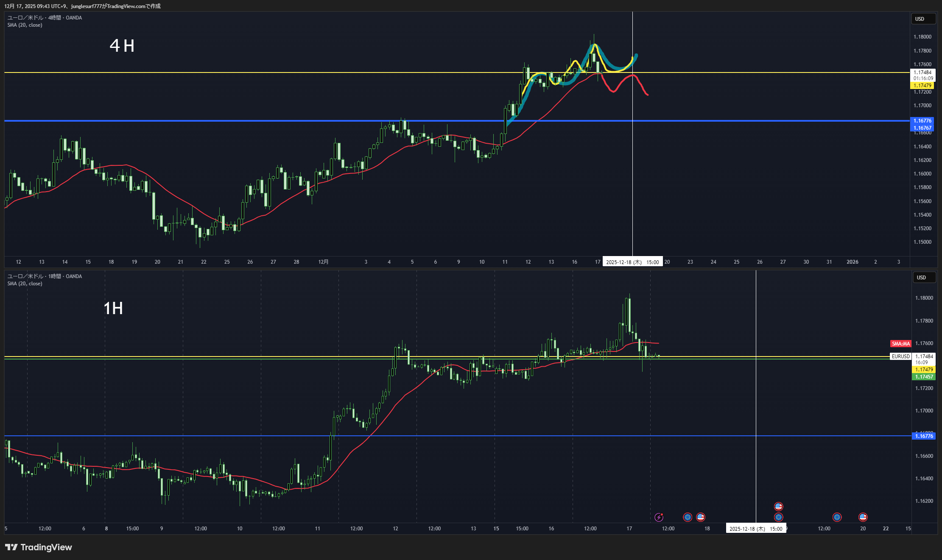Click the TradingView logo at bottom left
Viewport: 942px width, 560px height.
[39, 547]
